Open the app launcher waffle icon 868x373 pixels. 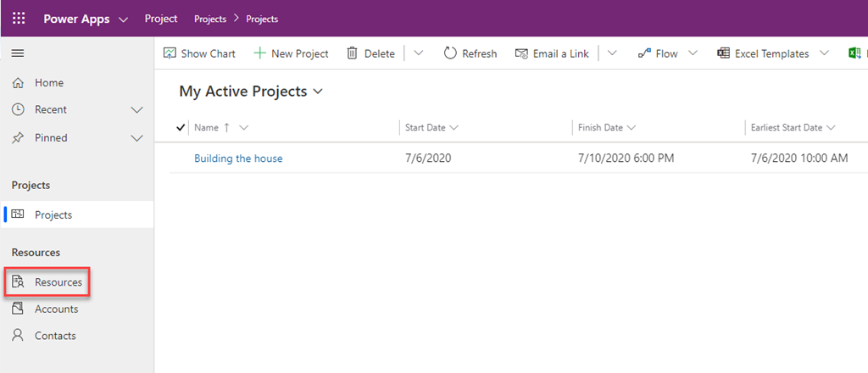(x=19, y=19)
